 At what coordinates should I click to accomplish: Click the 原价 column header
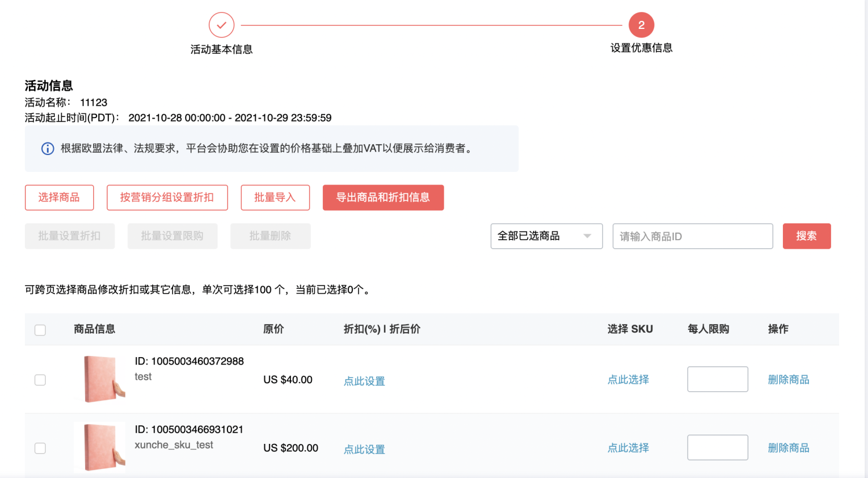pos(274,329)
